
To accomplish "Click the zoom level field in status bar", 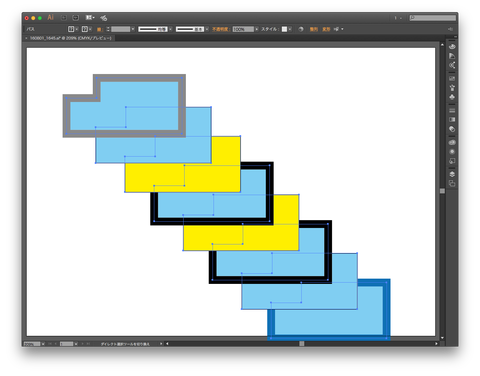I will 32,344.
